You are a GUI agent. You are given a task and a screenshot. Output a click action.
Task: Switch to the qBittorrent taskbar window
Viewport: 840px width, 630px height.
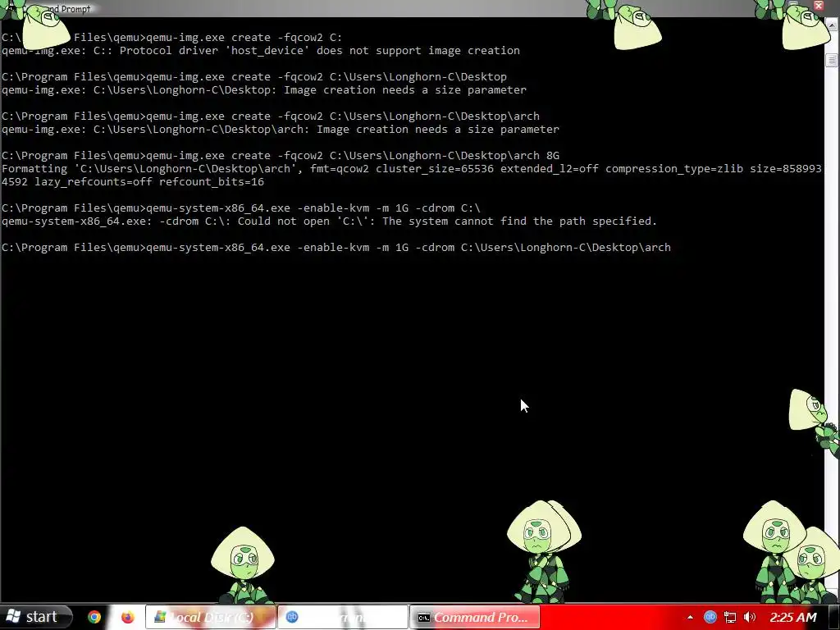[x=343, y=617]
